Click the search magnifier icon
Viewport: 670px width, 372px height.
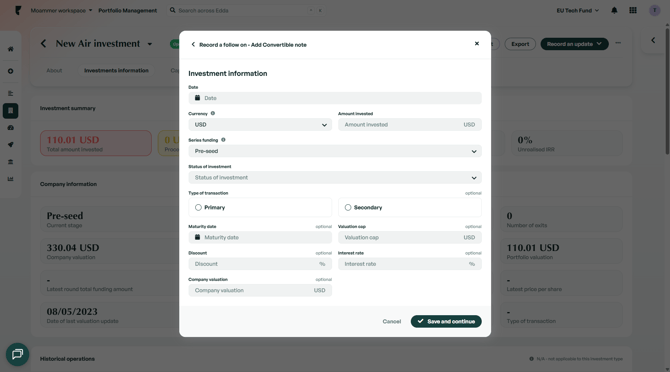[x=173, y=10]
